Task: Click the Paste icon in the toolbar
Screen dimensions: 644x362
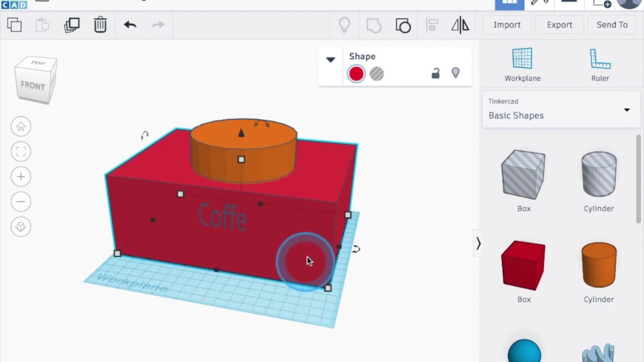Action: tap(42, 25)
